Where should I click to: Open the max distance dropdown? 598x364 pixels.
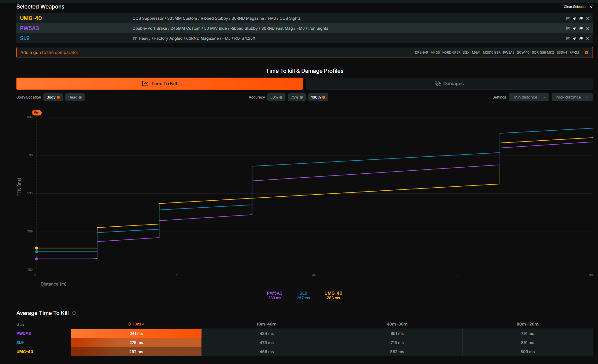(x=572, y=97)
